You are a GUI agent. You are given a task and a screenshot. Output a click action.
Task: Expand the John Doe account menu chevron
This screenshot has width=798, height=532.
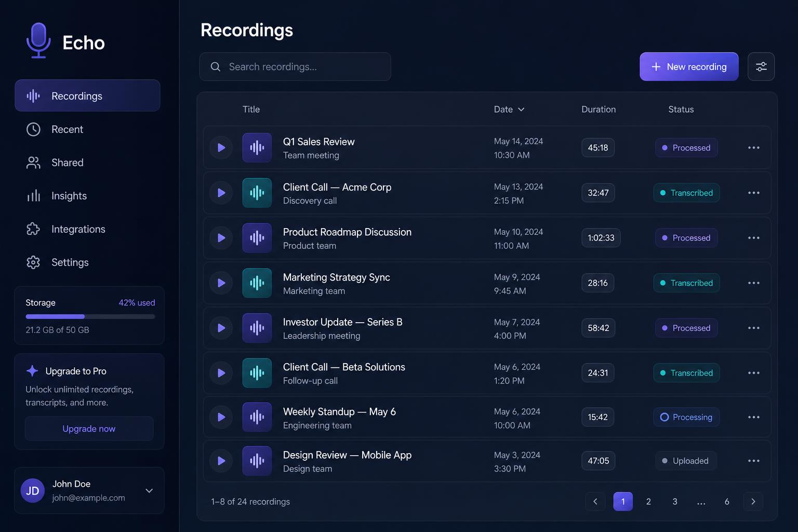click(149, 490)
